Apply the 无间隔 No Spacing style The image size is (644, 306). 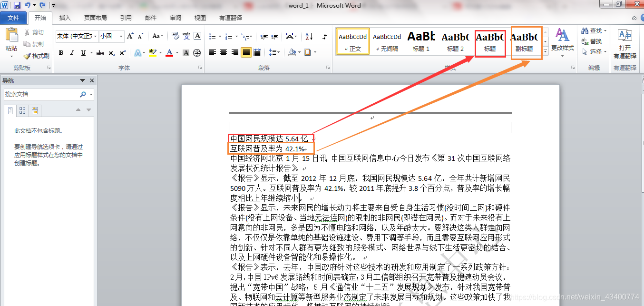(387, 41)
